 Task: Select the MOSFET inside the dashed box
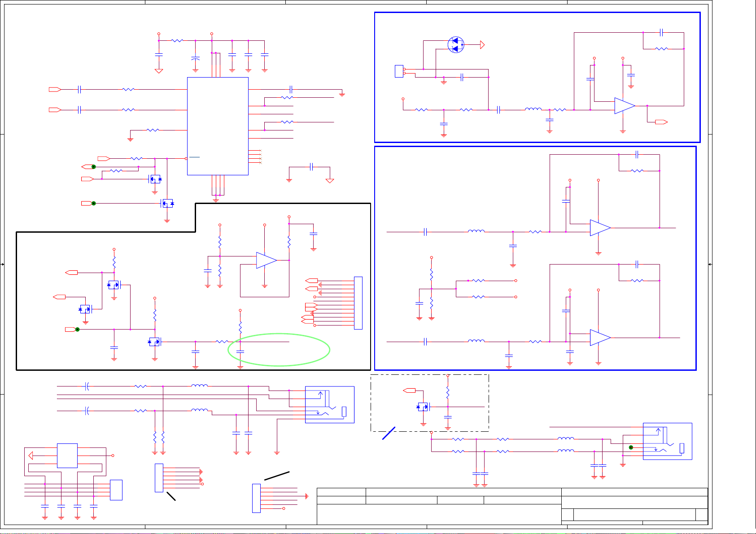point(423,407)
